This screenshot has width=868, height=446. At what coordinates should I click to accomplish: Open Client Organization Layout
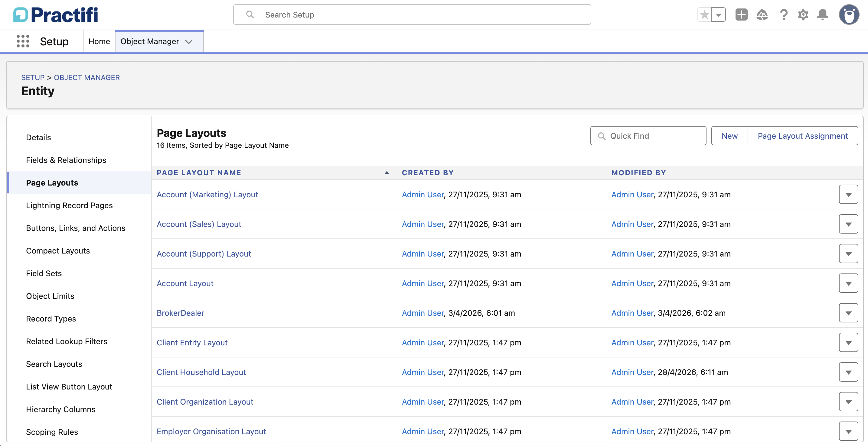tap(205, 402)
